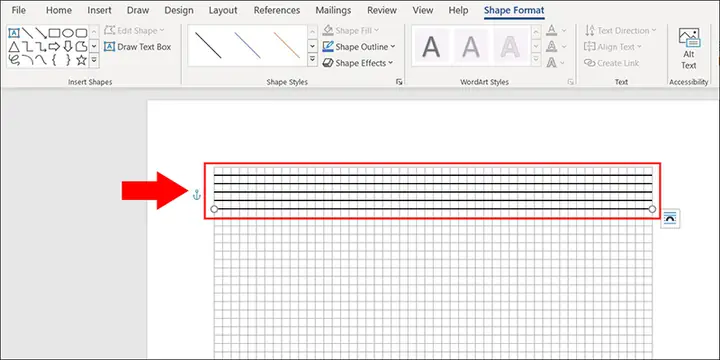The width and height of the screenshot is (720, 360).
Task: Switch to the Layout tab
Action: click(x=223, y=10)
